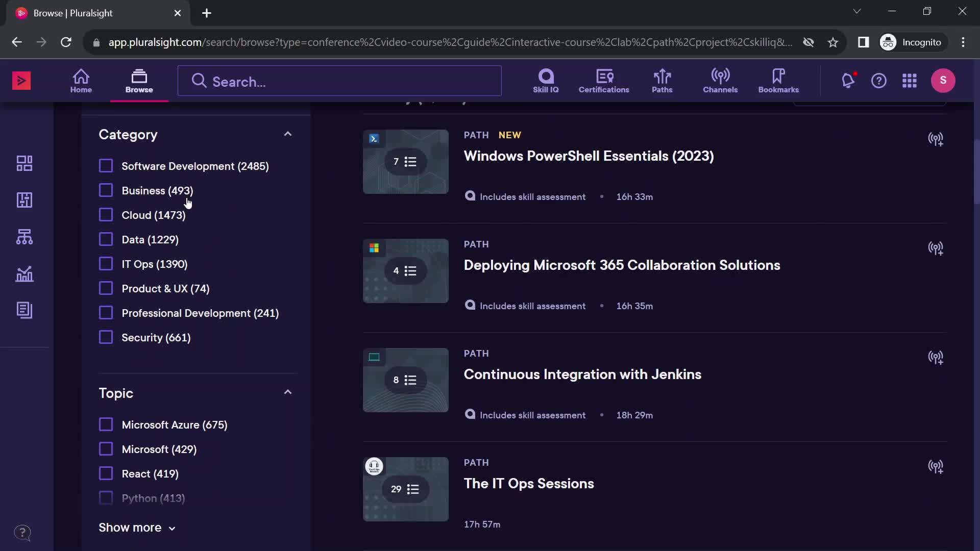
Task: Open the browser side panel icon
Action: [x=863, y=42]
